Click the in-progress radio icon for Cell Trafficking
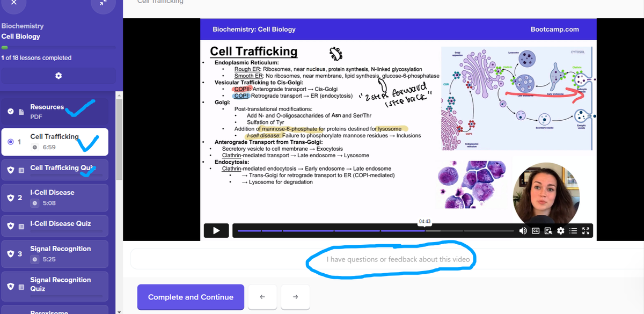Viewport: 644px width, 314px height. point(11,142)
